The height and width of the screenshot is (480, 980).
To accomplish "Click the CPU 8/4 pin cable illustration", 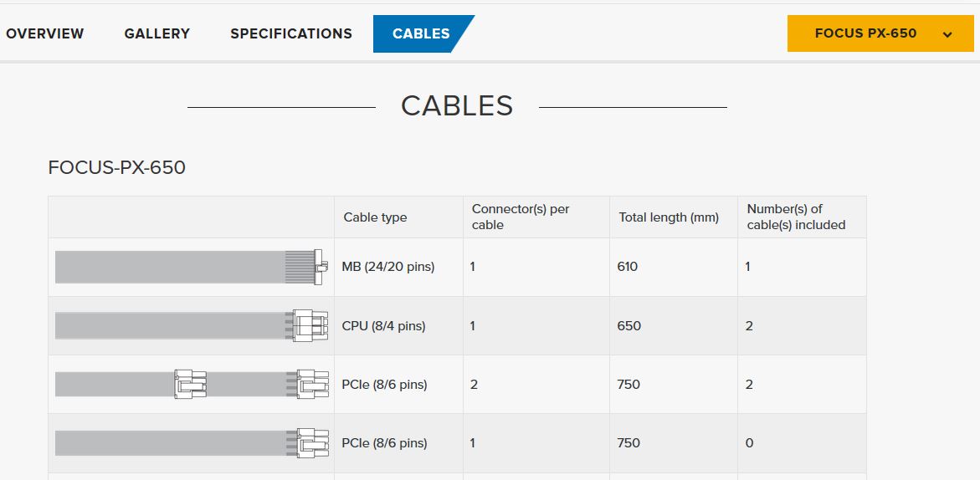I will coord(191,325).
